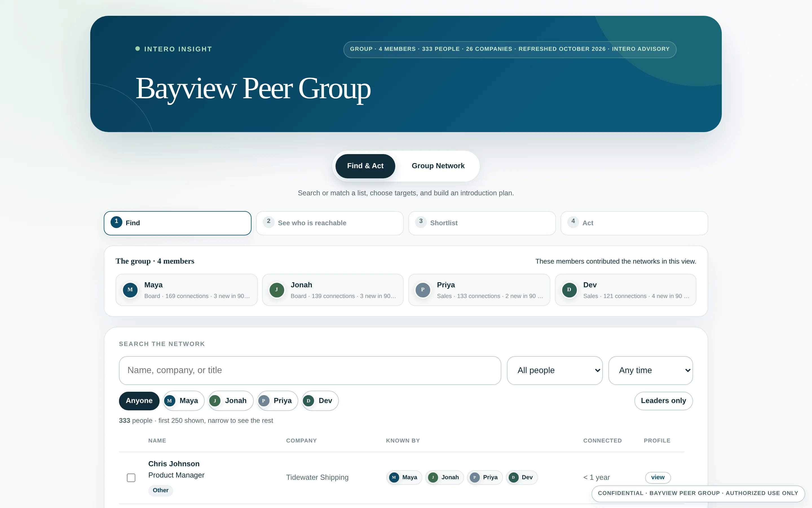Open Chris Johnson's profile view link
The height and width of the screenshot is (508, 812).
[x=658, y=478]
